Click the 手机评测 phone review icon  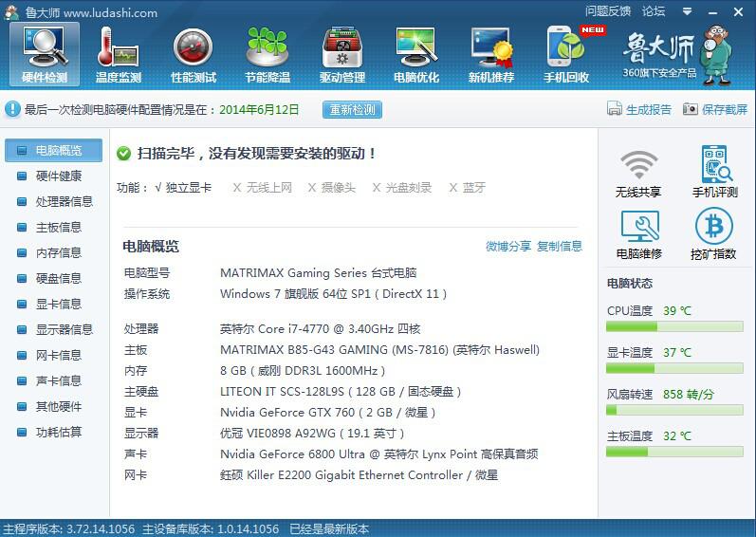point(716,164)
